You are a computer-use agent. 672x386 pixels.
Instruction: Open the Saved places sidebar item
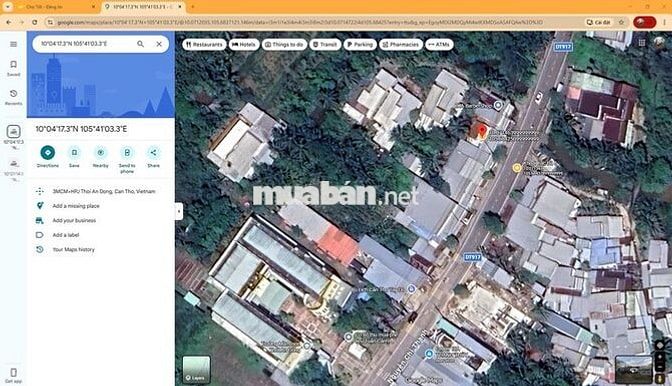[x=13, y=68]
